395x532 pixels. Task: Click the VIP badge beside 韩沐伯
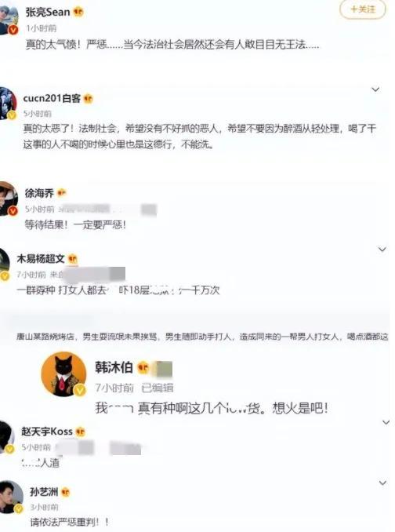coord(143,367)
